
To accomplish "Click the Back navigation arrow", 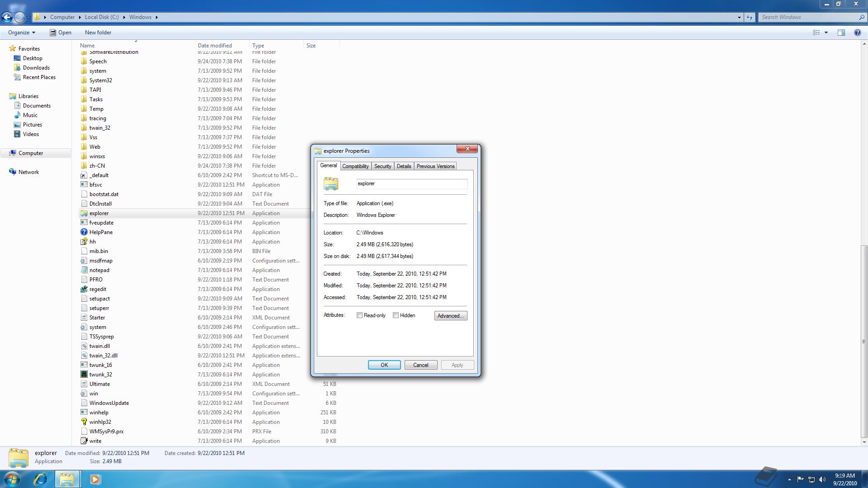I will pos(7,17).
